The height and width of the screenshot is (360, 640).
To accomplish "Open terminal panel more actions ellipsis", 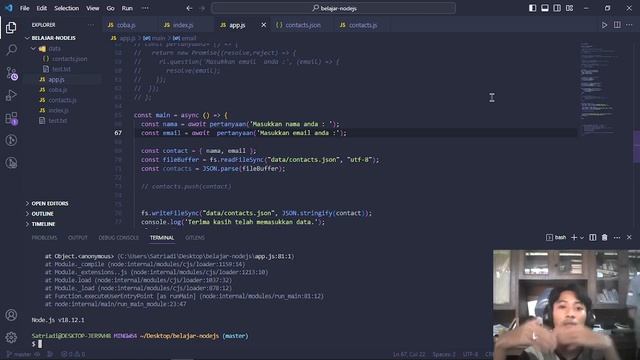I will pyautogui.click(x=617, y=238).
